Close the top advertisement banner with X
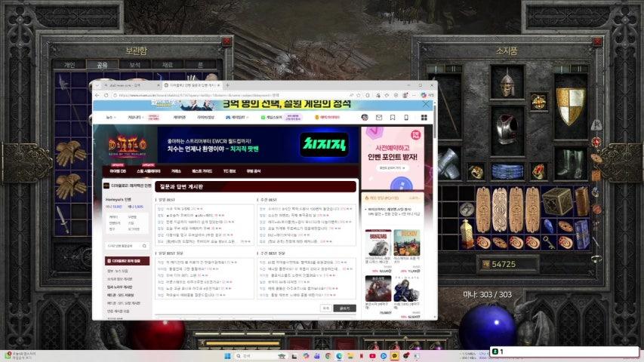 coord(426,105)
